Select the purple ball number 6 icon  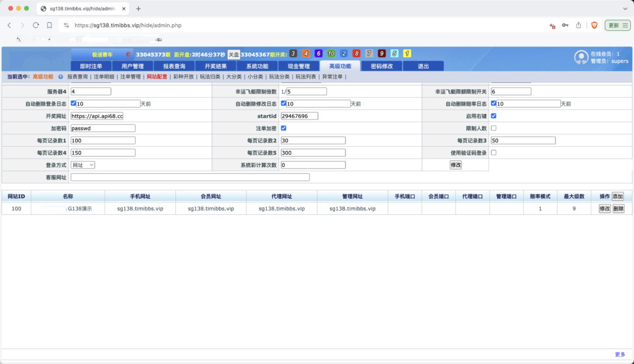[318, 54]
